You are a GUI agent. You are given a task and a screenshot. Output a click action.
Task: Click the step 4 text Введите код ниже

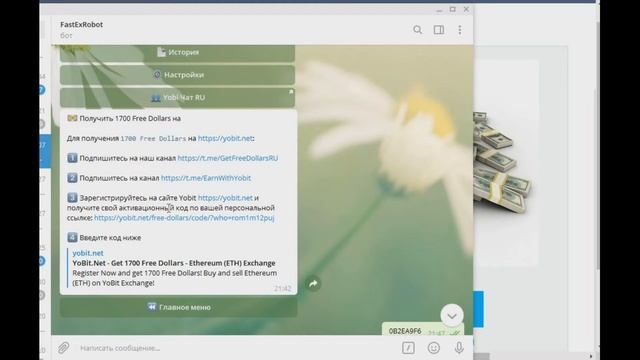pyautogui.click(x=110, y=238)
